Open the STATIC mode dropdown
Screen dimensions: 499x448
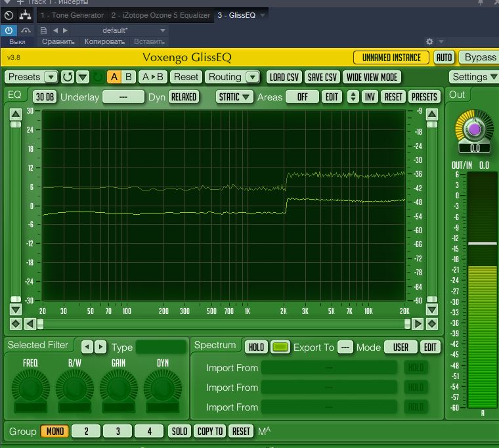[234, 97]
